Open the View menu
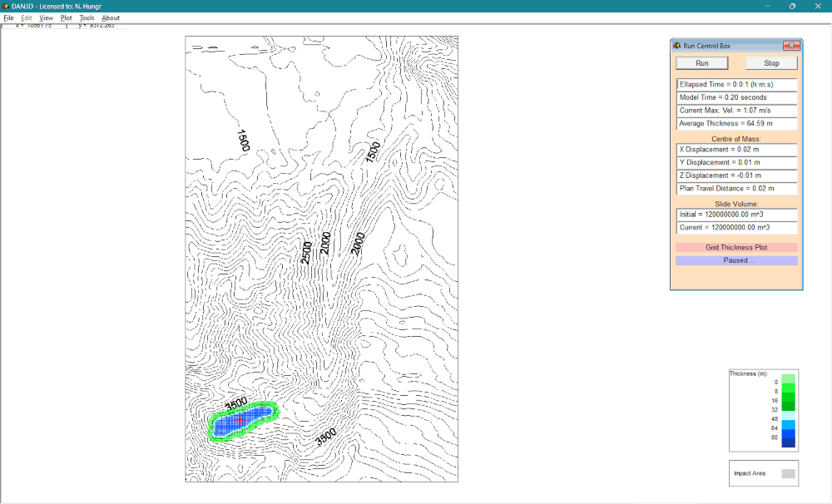 pyautogui.click(x=46, y=17)
